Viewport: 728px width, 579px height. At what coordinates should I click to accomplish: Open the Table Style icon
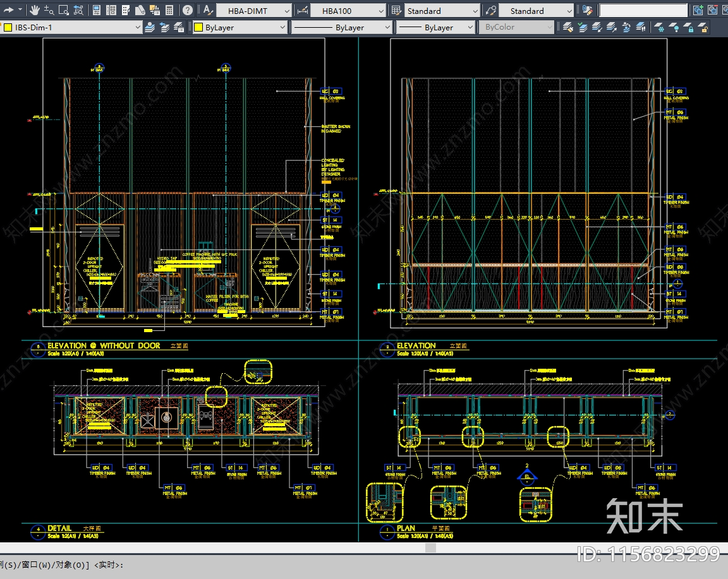click(x=396, y=10)
